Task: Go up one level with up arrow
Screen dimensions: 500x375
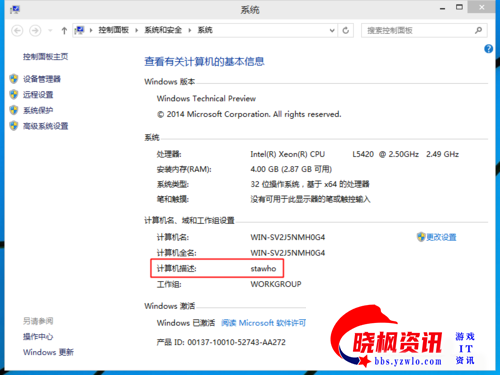Action: point(64,31)
